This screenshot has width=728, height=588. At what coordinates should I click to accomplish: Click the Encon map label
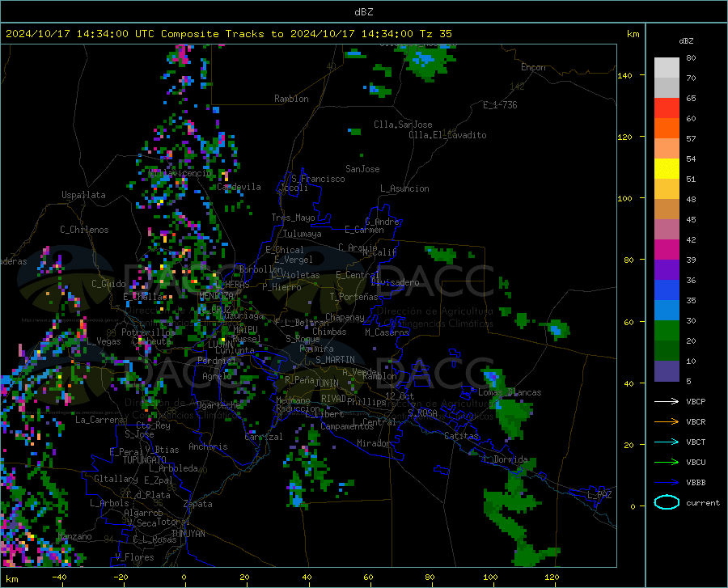[533, 67]
